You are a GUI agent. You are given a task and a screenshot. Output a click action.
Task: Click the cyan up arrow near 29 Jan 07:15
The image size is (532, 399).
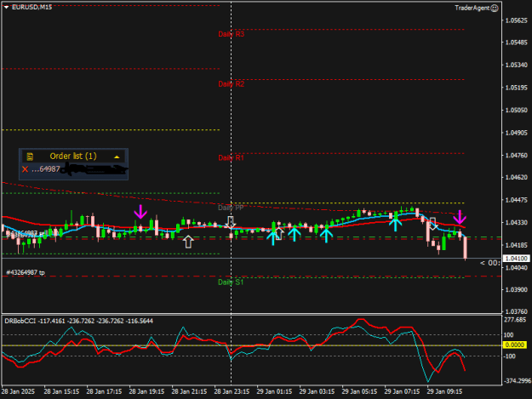[395, 225]
